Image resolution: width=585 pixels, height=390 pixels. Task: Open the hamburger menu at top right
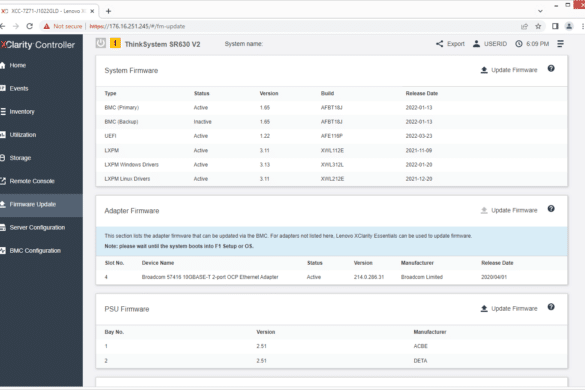click(x=560, y=44)
